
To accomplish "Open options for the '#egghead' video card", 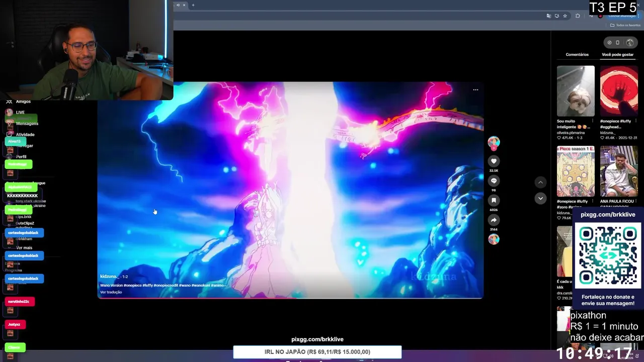I will [636, 121].
